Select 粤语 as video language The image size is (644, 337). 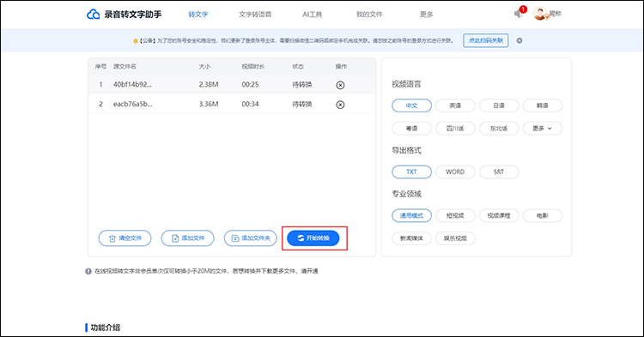coord(411,129)
